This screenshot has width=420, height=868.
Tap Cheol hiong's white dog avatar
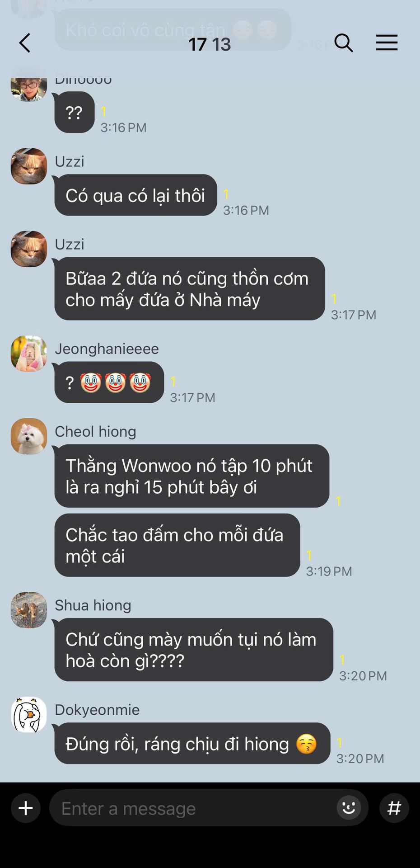tap(29, 436)
